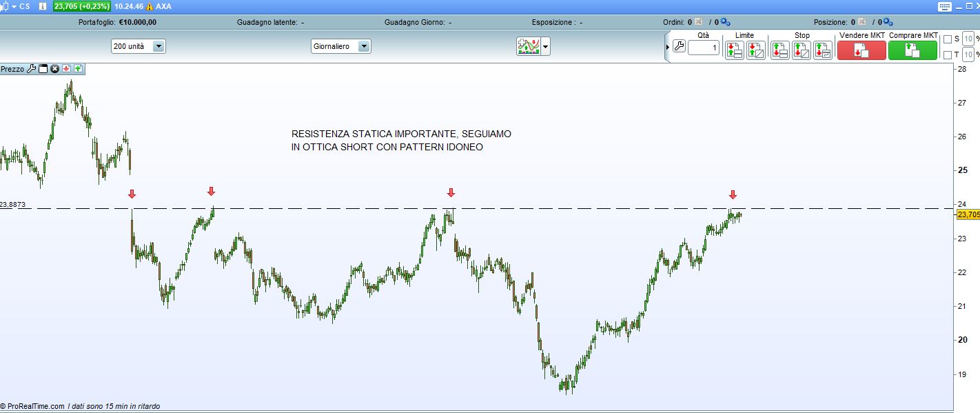980x413 pixels.
Task: Open order toolbar wrench settings
Action: 678,47
